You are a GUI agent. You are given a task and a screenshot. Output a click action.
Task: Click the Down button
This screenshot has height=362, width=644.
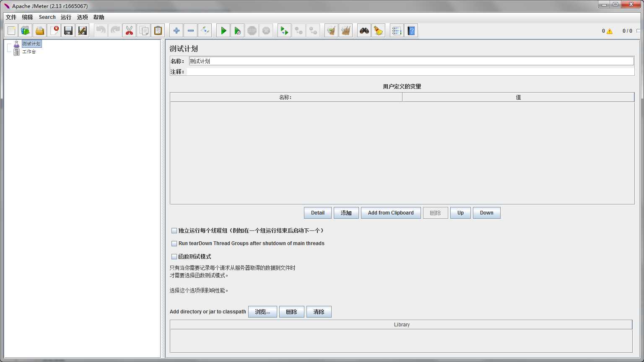487,213
